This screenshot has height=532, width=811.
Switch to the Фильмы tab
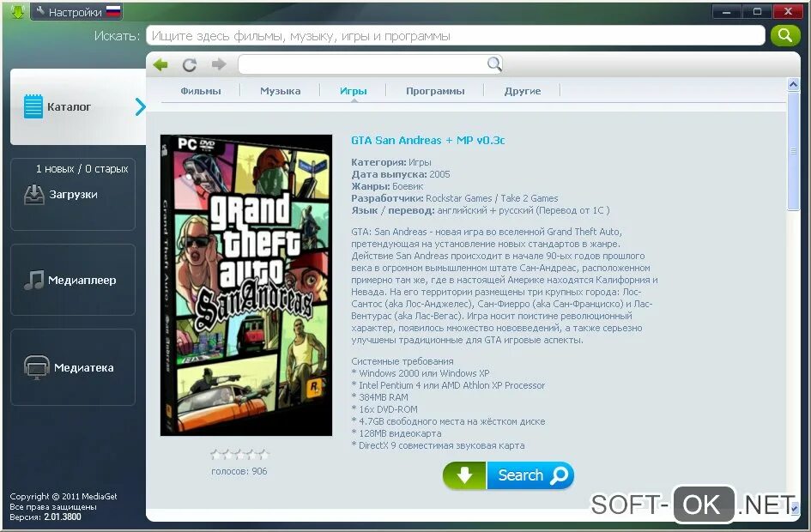201,91
